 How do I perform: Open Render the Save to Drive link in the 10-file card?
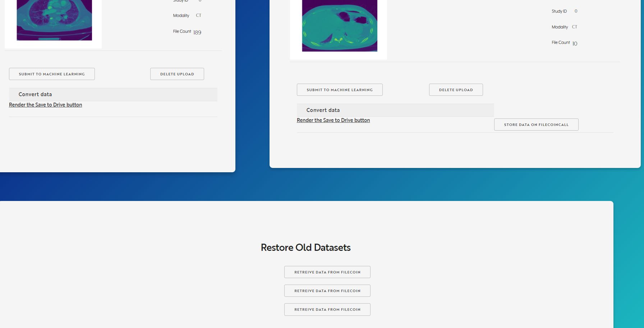333,120
